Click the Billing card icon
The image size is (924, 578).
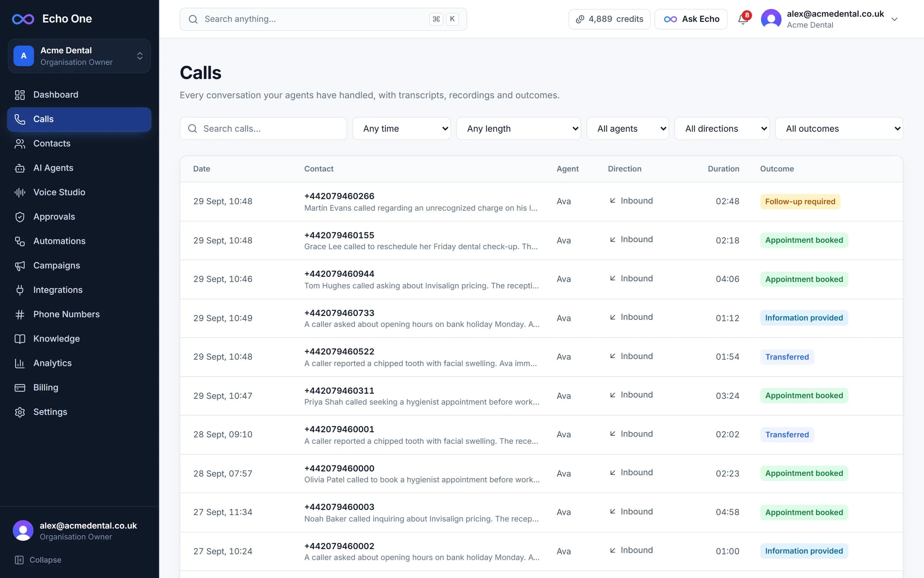click(x=20, y=388)
